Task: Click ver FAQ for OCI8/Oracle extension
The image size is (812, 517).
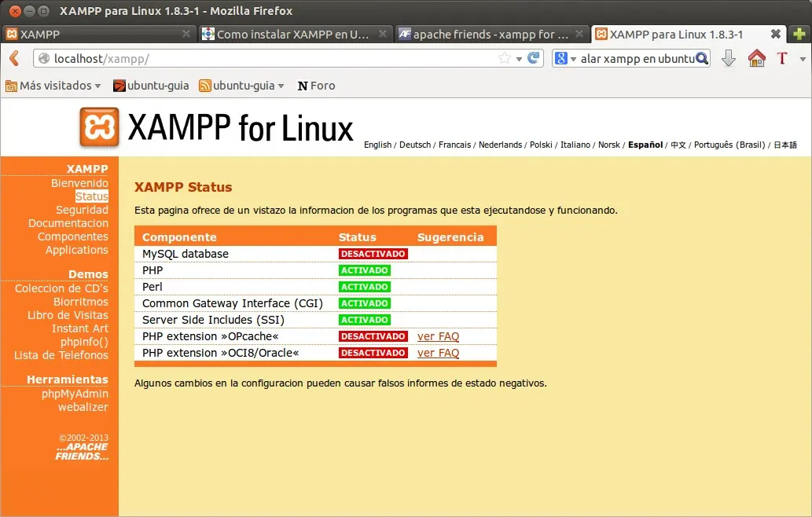Action: click(x=438, y=353)
